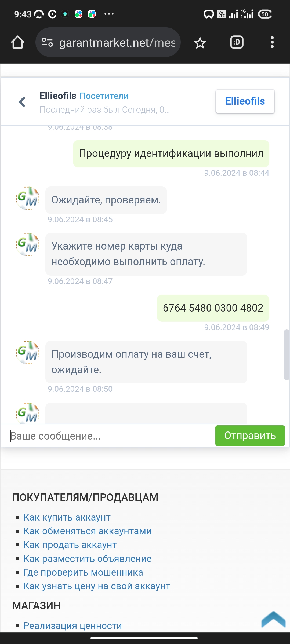Tap the scroll-to-top blue arrow
Viewport: 290px width, 644px height.
click(x=273, y=619)
